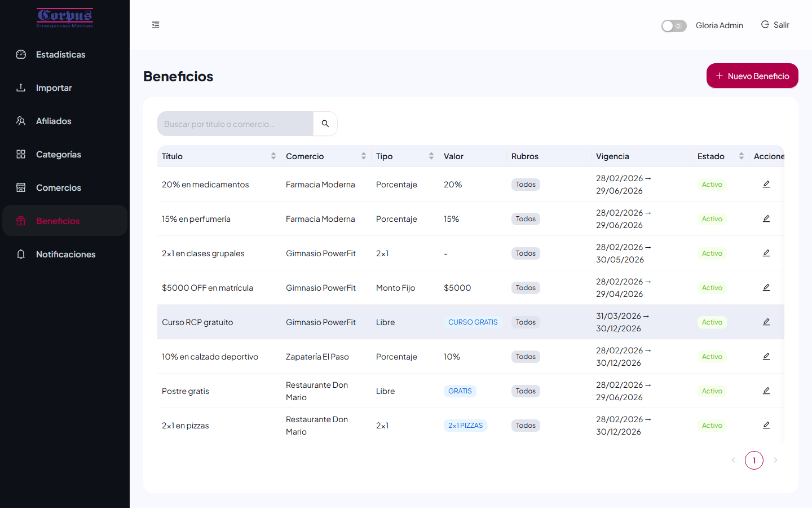Create a Nuevo Beneficio
The image size is (812, 508).
[752, 76]
